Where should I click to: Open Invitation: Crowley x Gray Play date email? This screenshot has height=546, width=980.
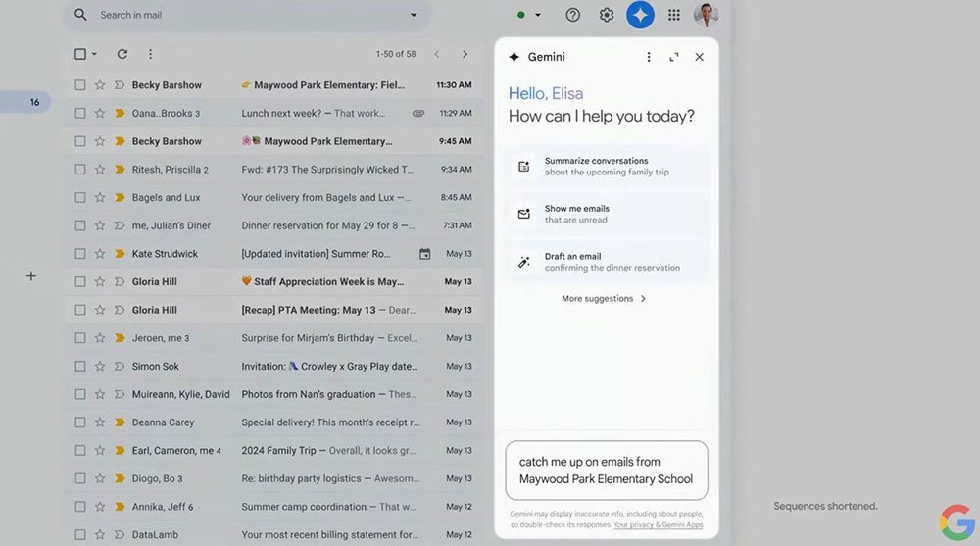(x=273, y=367)
